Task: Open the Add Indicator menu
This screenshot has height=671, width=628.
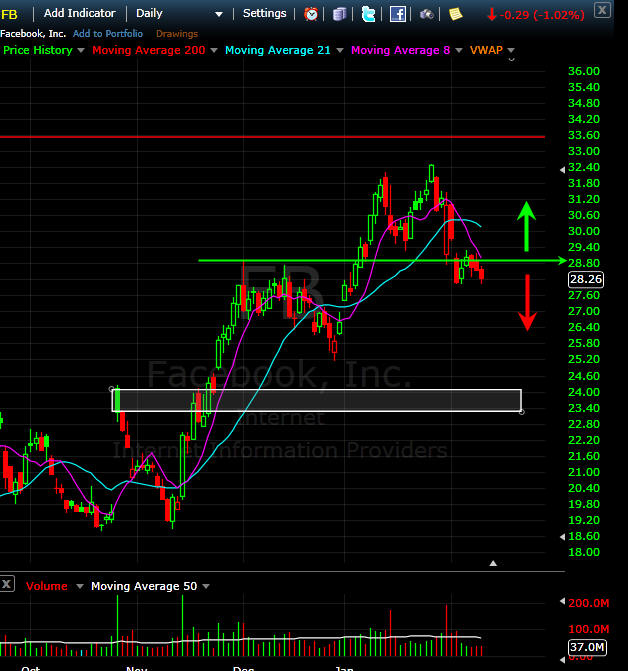Action: click(79, 14)
